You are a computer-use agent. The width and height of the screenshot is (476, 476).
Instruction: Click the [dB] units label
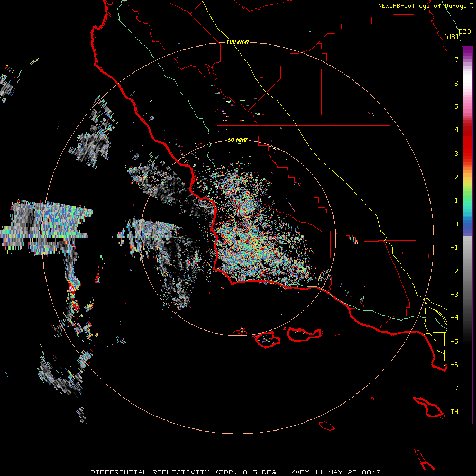tap(452, 36)
